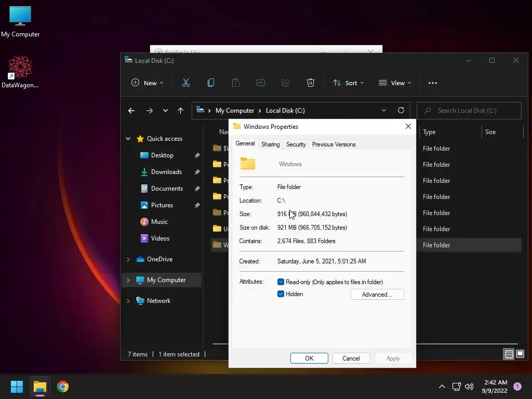532x399 pixels.
Task: Open the Sort dropdown menu
Action: click(x=349, y=83)
